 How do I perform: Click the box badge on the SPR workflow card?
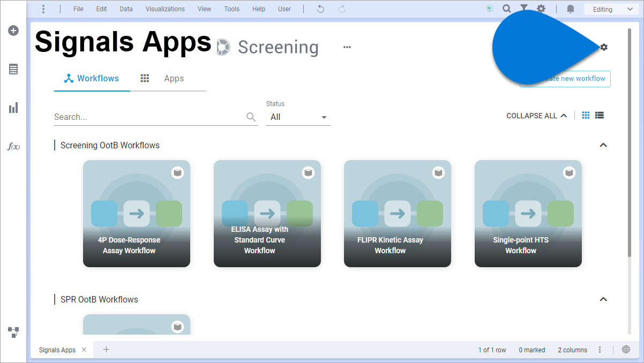tap(177, 327)
